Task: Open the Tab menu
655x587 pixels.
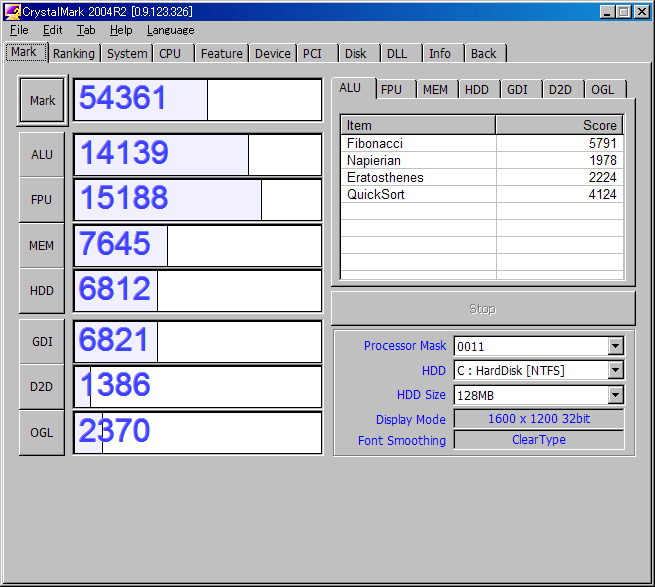Action: click(x=86, y=30)
